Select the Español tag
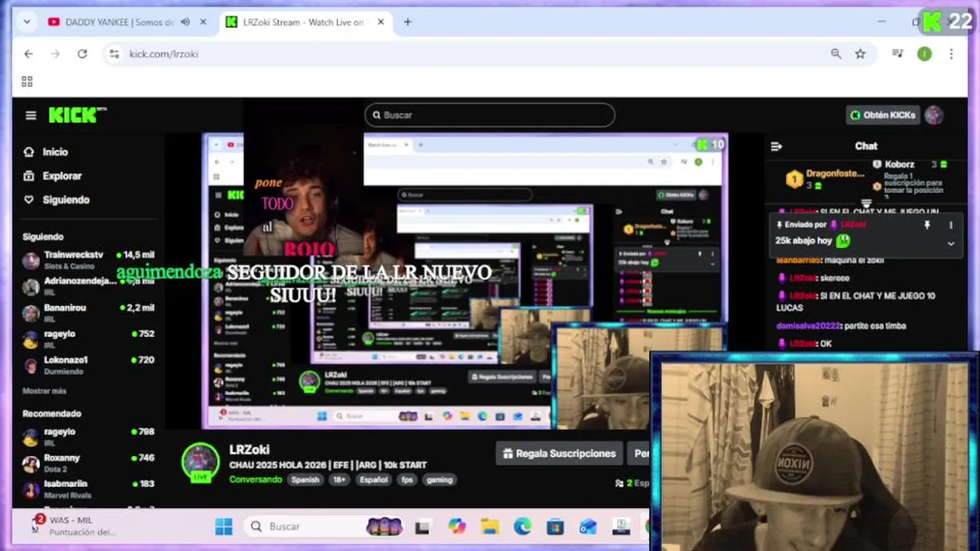 point(374,480)
